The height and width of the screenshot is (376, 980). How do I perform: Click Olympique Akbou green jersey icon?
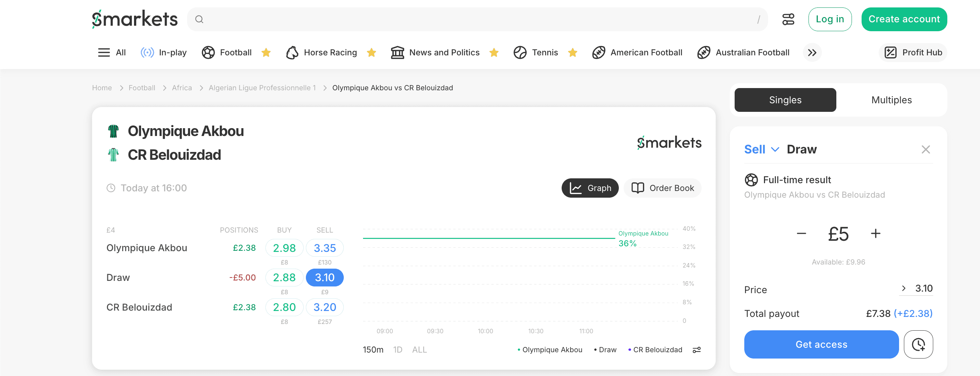click(113, 131)
